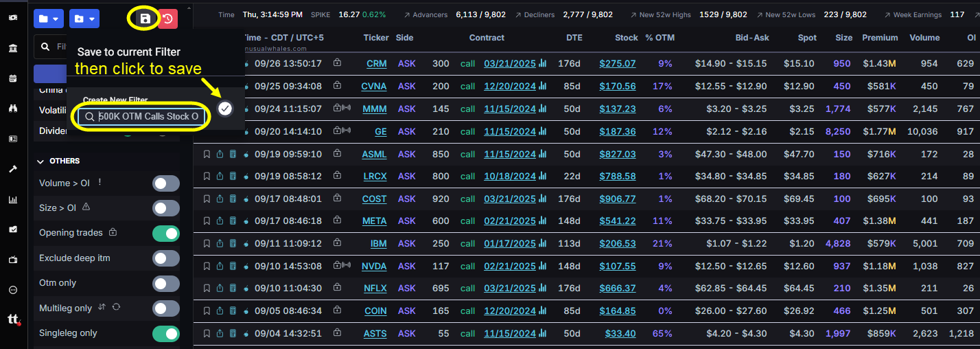Enable the Exclude deep itm toggle

(x=166, y=258)
